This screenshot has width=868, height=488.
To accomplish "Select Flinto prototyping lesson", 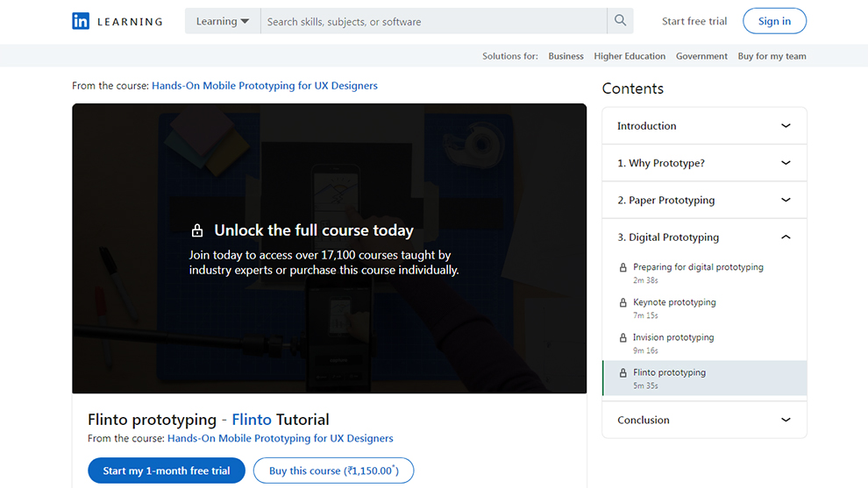I will pos(704,378).
